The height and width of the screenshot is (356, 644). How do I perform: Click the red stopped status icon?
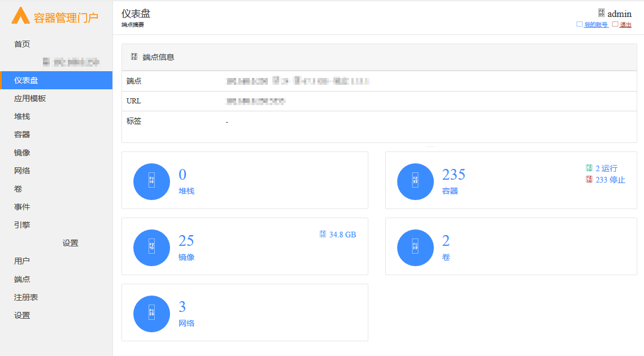(589, 180)
